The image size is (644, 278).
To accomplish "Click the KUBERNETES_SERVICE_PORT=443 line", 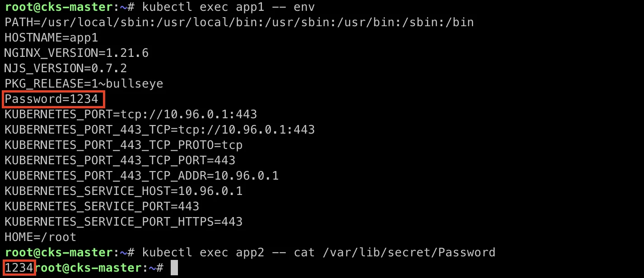I will 102,206.
